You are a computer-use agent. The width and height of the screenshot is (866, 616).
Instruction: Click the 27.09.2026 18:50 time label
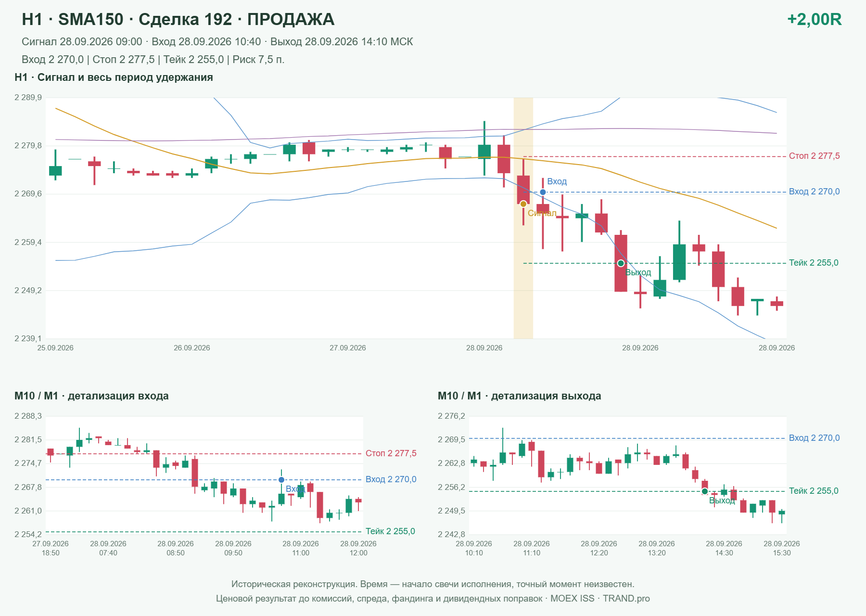[x=51, y=548]
